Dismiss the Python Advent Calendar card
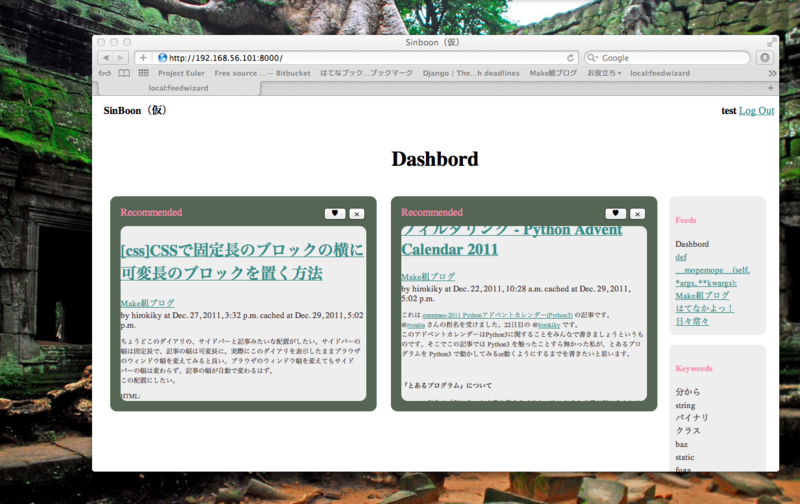 coord(637,214)
